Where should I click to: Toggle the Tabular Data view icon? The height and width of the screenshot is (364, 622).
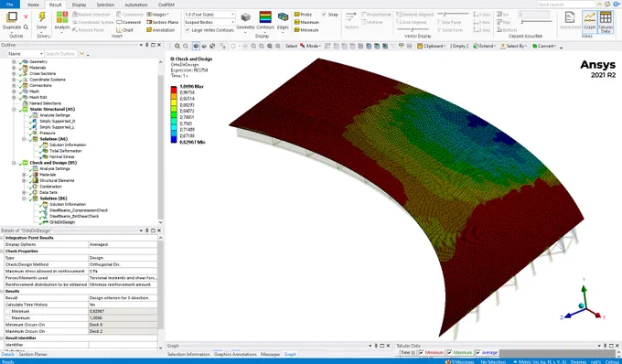click(x=606, y=21)
